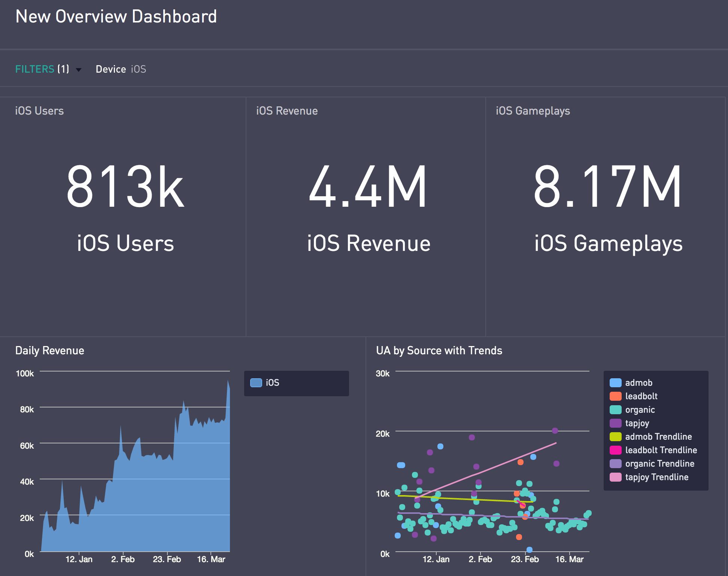Click the admob legend color swatch

(615, 383)
